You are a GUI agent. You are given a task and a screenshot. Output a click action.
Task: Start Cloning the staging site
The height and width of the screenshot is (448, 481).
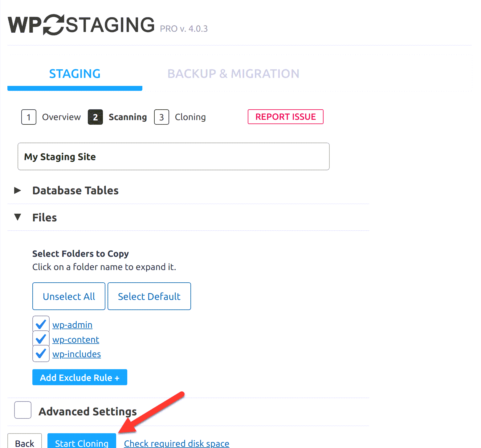[x=82, y=443]
